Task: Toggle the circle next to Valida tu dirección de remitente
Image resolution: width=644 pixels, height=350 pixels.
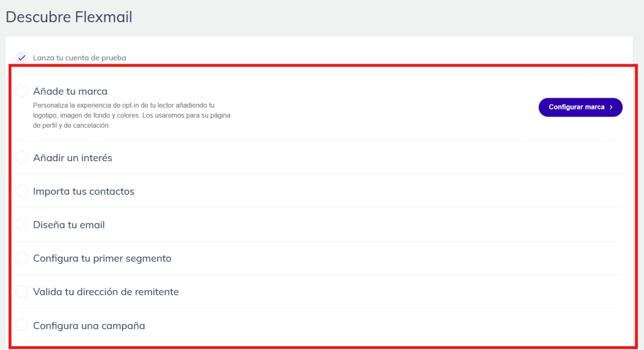Action: (x=22, y=291)
